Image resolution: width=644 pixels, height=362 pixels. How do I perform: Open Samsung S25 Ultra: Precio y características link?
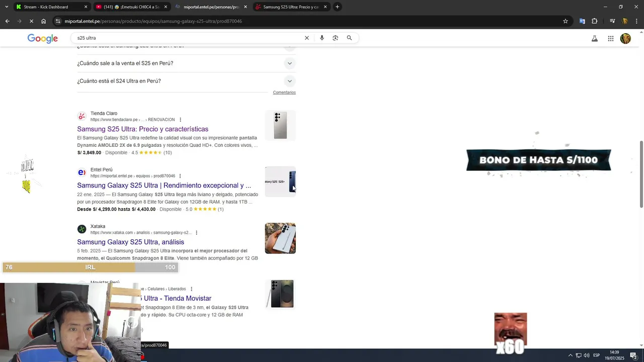[142, 129]
